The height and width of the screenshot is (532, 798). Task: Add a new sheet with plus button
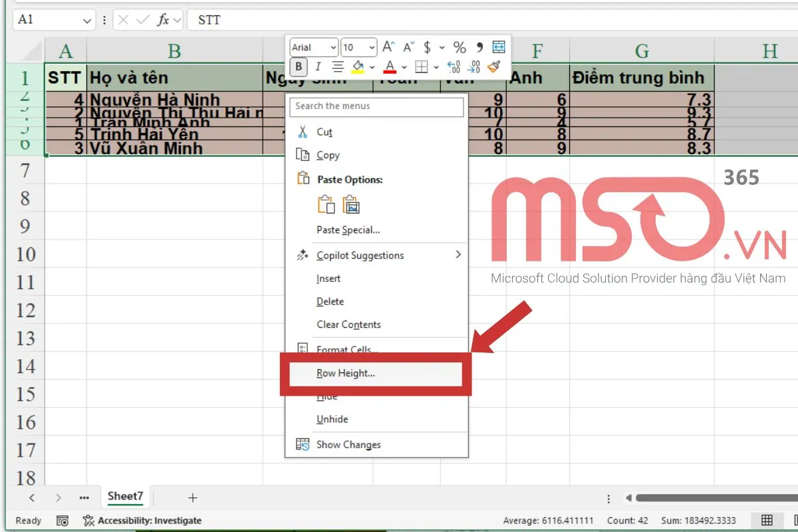coord(193,497)
